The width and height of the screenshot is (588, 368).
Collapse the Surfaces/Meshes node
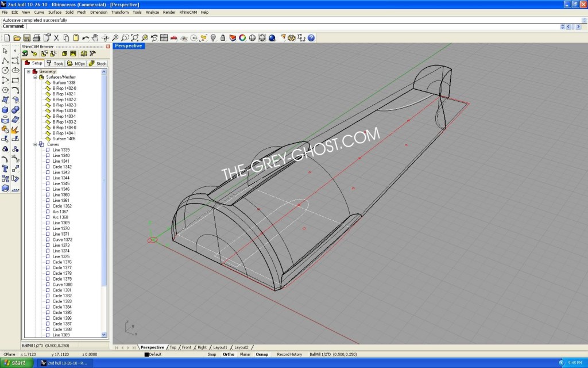(35, 77)
